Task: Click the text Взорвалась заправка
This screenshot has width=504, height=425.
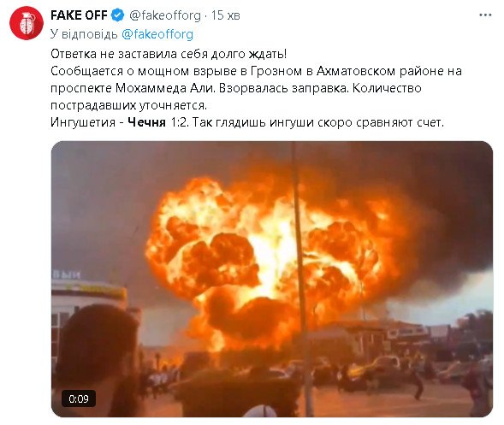Action: point(283,88)
